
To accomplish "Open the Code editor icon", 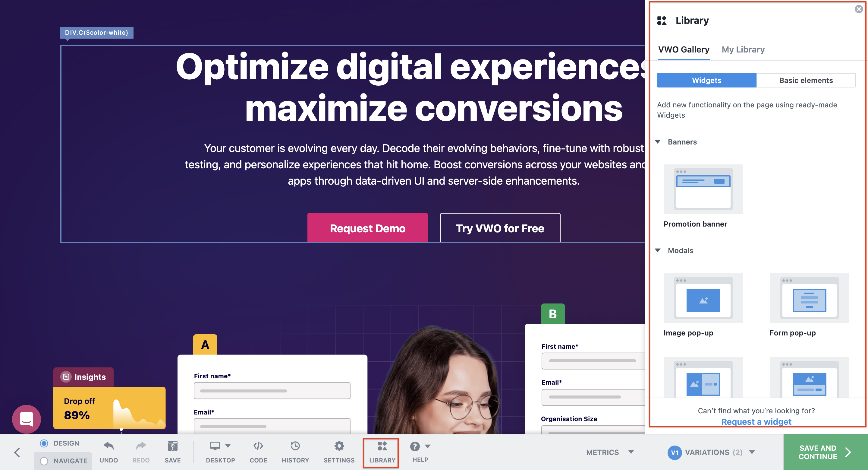I will 258,446.
